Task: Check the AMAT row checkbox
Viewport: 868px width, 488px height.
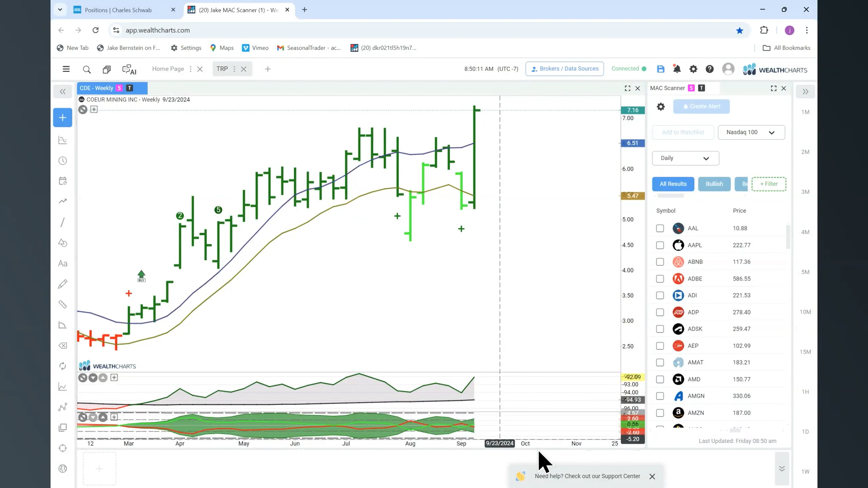Action: click(660, 362)
